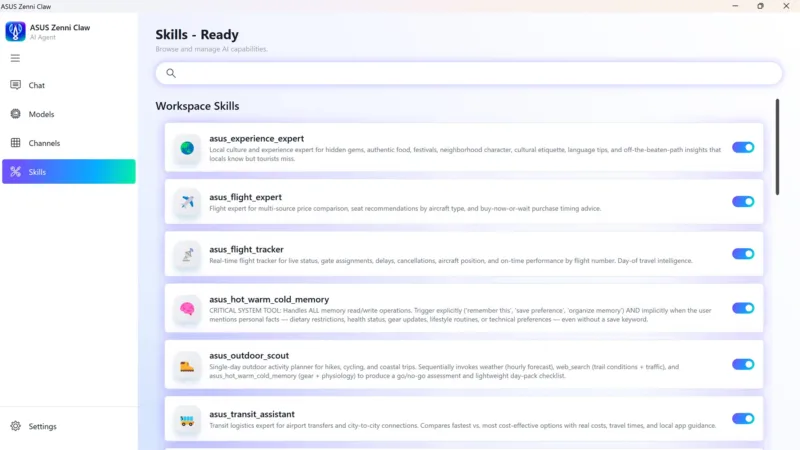Toggle the asus_outdoor_scout skill off
The width and height of the screenshot is (800, 450).
[x=743, y=364]
